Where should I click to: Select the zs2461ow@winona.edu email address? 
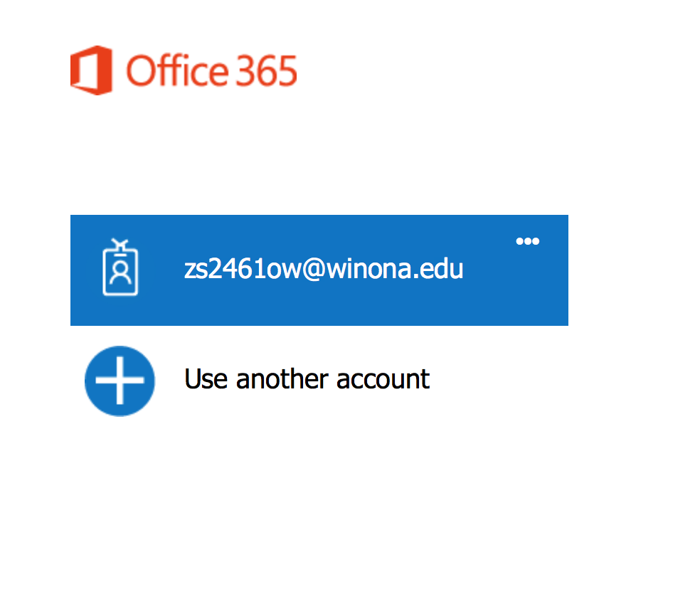[x=324, y=270]
